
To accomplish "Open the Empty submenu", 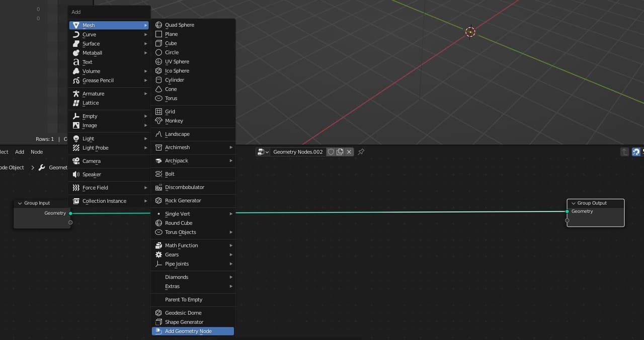I will point(109,116).
